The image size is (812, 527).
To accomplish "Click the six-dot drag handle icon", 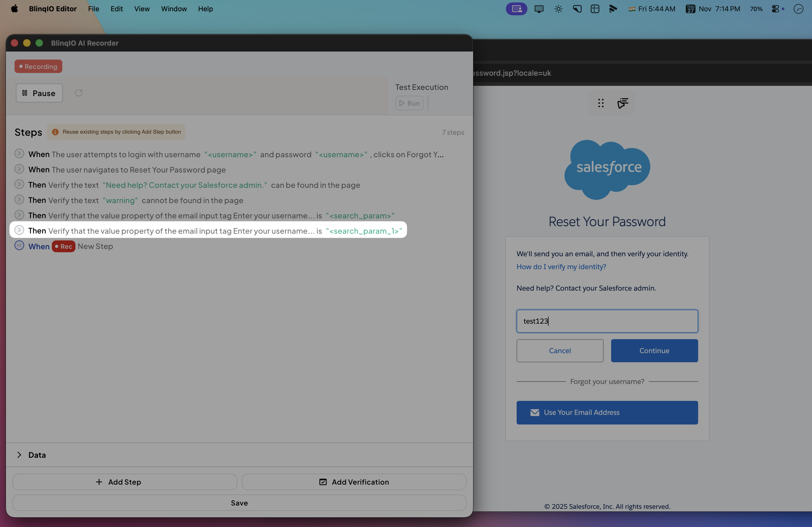I will [601, 103].
